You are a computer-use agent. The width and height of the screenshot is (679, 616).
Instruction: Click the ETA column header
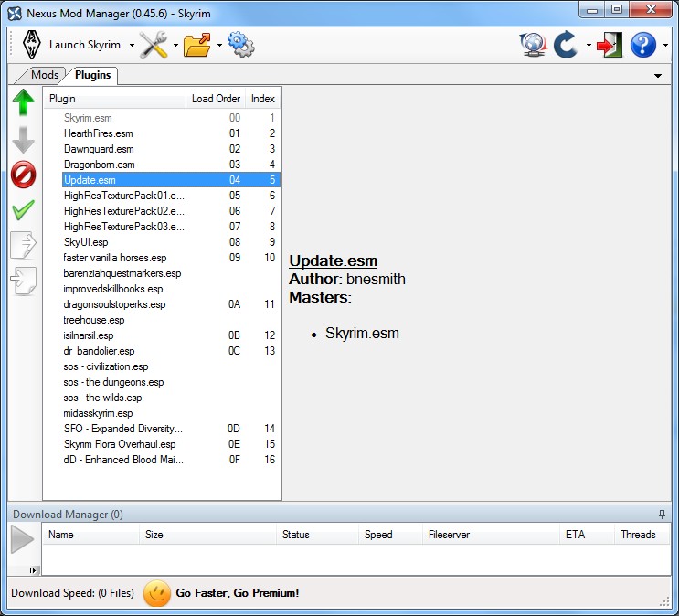click(x=587, y=535)
